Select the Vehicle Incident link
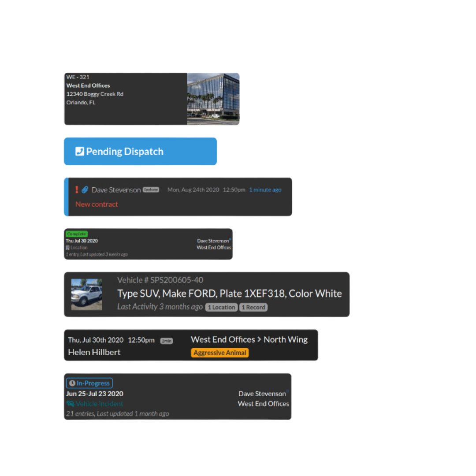The image size is (476, 476). 99,404
